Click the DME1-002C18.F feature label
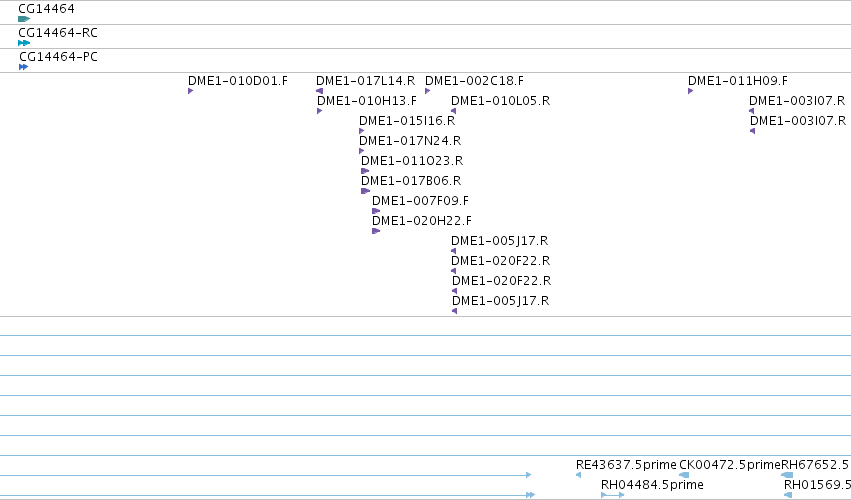 coord(474,81)
